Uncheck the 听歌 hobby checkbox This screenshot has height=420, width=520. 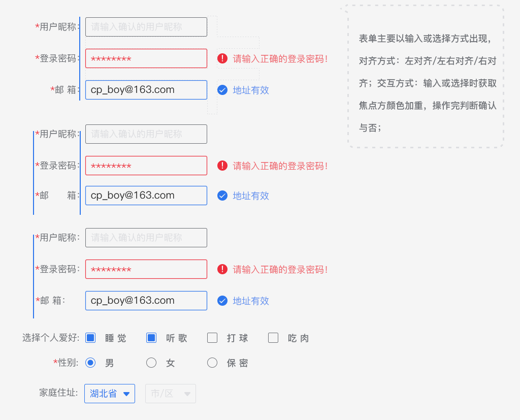click(151, 338)
